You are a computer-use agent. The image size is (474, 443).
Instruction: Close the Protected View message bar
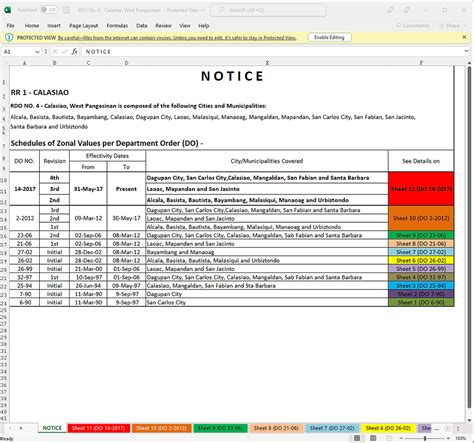pos(464,37)
